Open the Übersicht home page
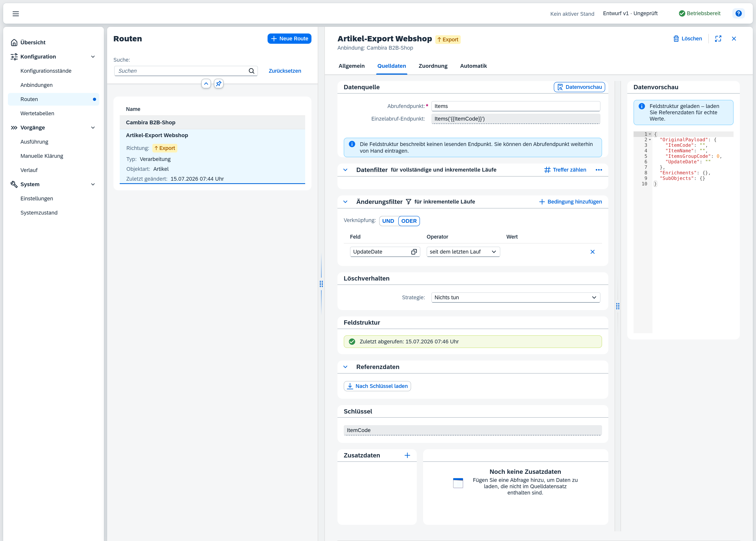This screenshot has width=756, height=541. coord(33,42)
